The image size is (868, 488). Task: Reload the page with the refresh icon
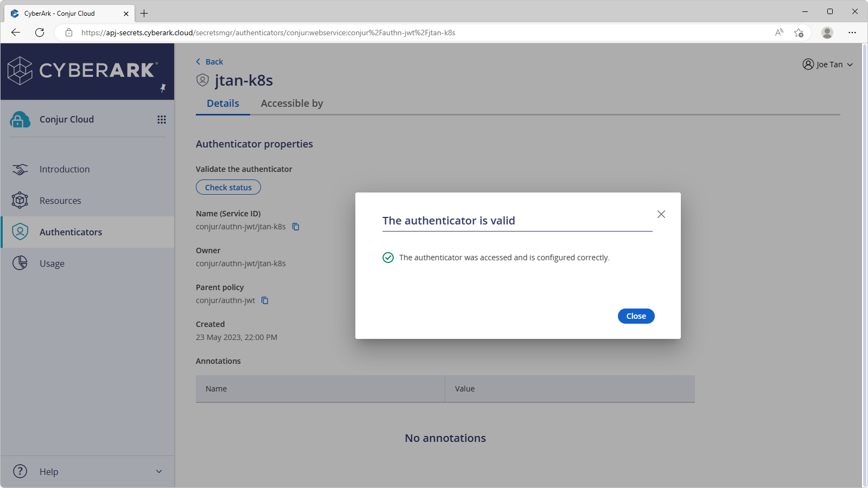pyautogui.click(x=39, y=32)
